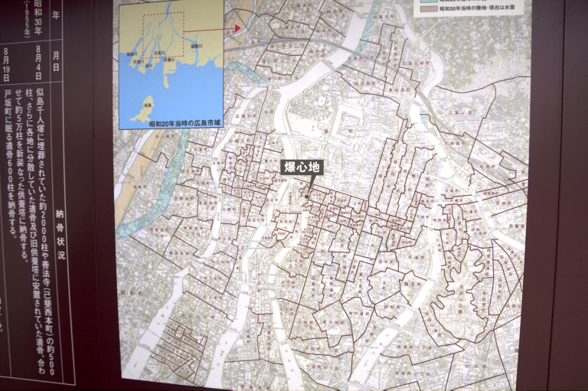This screenshot has width=588, height=391.
Task: Select the red dashed rectangle in the inset map
Action: (x=163, y=37)
